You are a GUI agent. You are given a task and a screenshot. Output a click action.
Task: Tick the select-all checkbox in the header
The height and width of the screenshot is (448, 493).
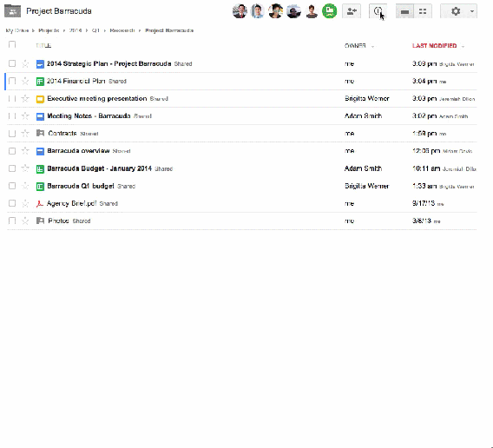coord(12,44)
